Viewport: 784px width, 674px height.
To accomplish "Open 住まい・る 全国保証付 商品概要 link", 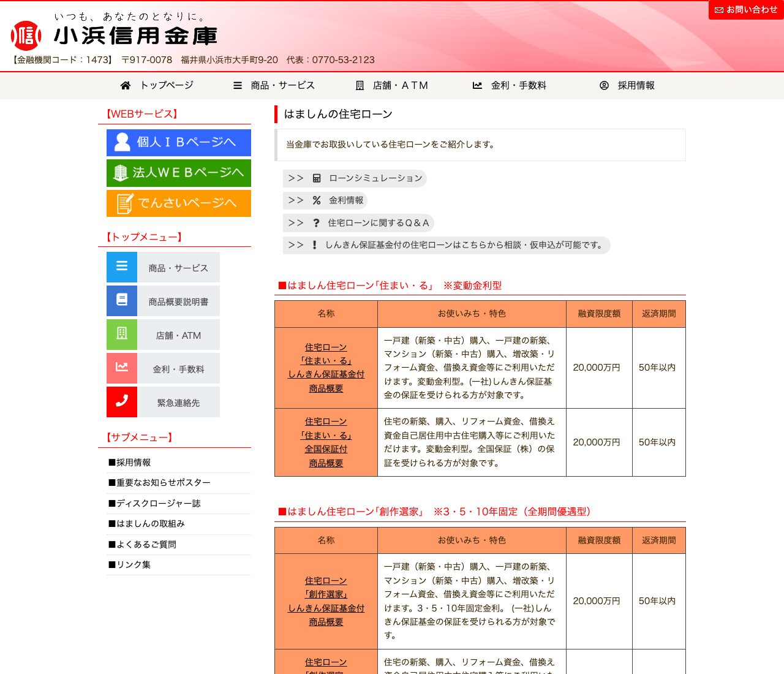I will pyautogui.click(x=326, y=442).
